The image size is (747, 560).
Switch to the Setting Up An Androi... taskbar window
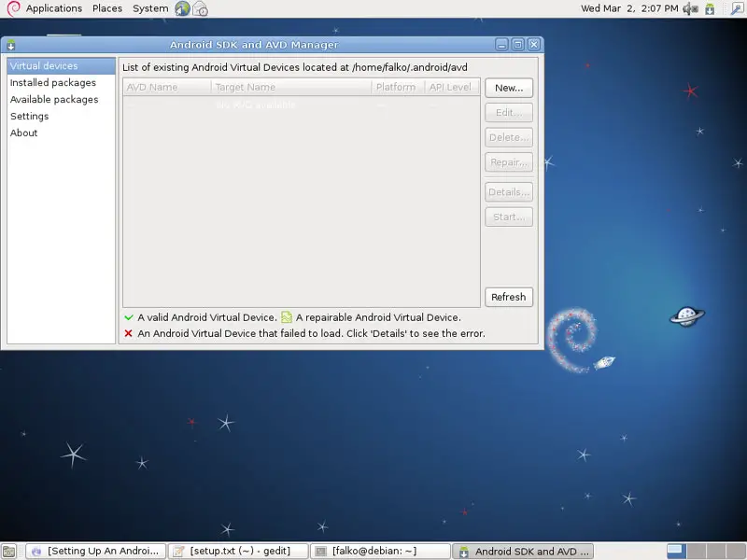95,551
